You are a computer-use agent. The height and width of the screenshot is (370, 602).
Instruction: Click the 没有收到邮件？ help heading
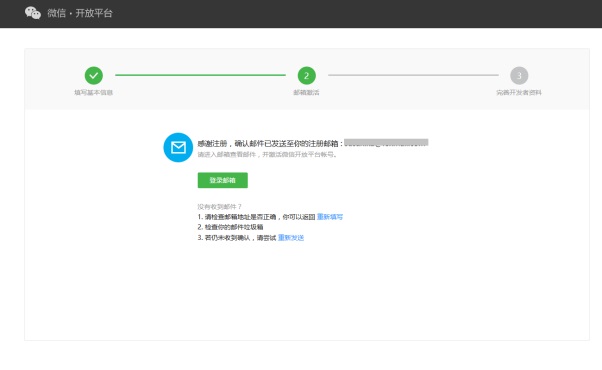220,206
